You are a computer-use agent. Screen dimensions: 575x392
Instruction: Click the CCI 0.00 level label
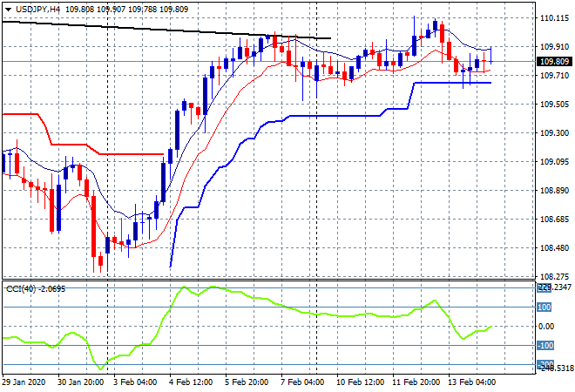[x=546, y=327]
